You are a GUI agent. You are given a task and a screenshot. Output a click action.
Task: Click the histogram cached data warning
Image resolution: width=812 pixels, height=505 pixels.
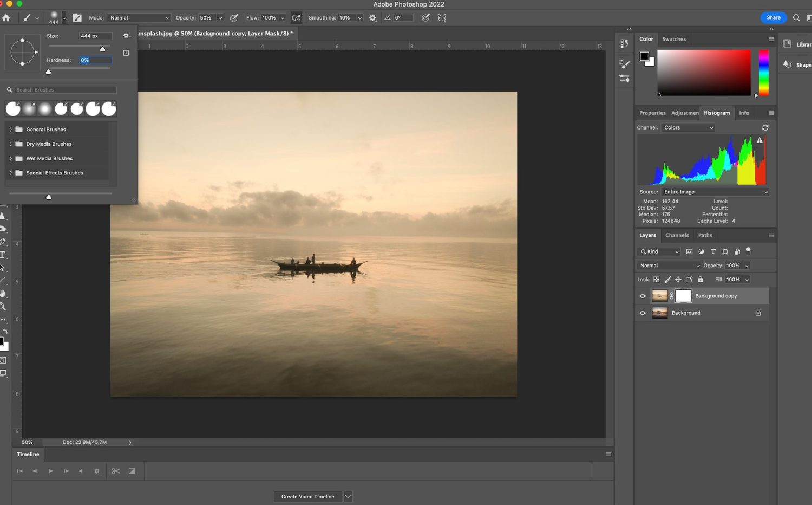coord(759,140)
